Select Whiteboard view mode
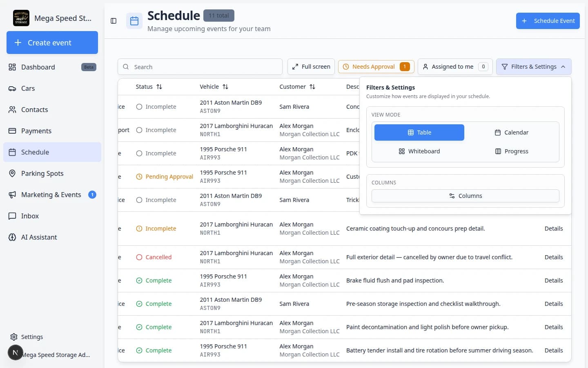The height and width of the screenshot is (368, 588). pyautogui.click(x=419, y=151)
